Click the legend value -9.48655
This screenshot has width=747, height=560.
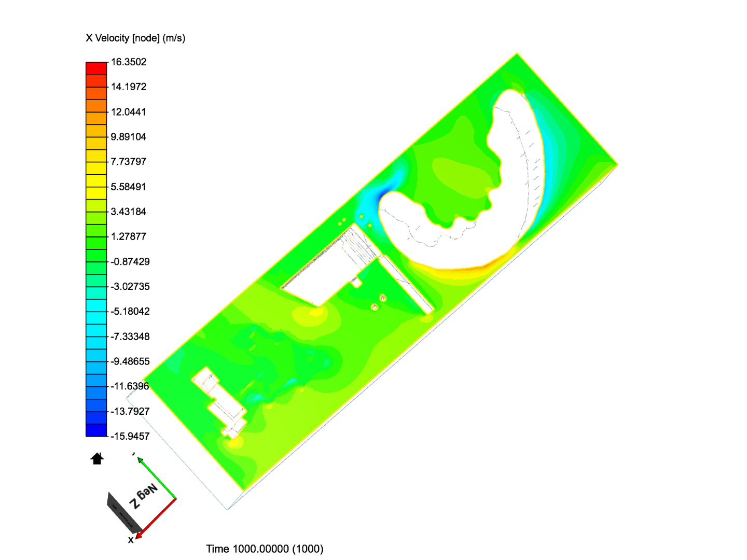point(130,361)
